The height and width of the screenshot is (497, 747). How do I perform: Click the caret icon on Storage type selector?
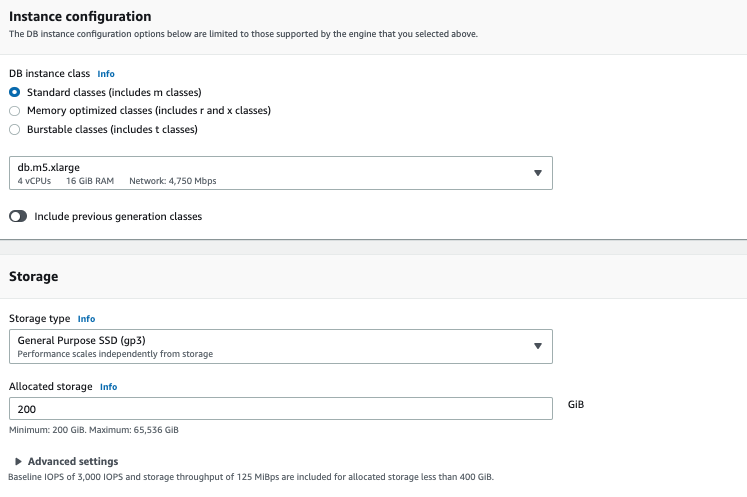pyautogui.click(x=537, y=346)
